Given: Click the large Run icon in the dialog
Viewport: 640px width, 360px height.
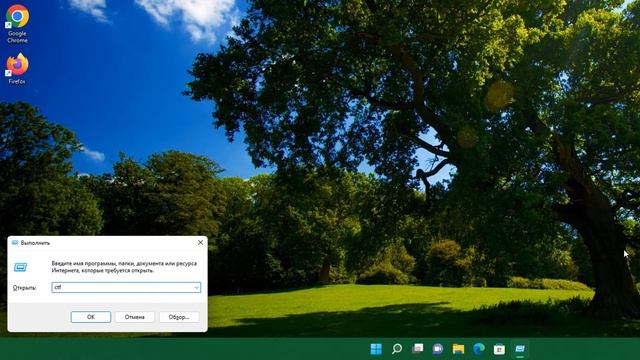Looking at the screenshot, I should pyautogui.click(x=20, y=267).
